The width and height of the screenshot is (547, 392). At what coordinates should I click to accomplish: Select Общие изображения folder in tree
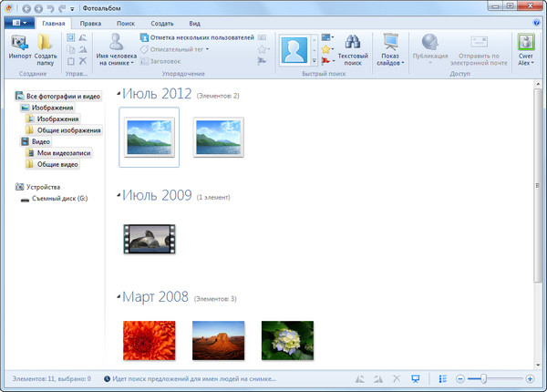(63, 130)
